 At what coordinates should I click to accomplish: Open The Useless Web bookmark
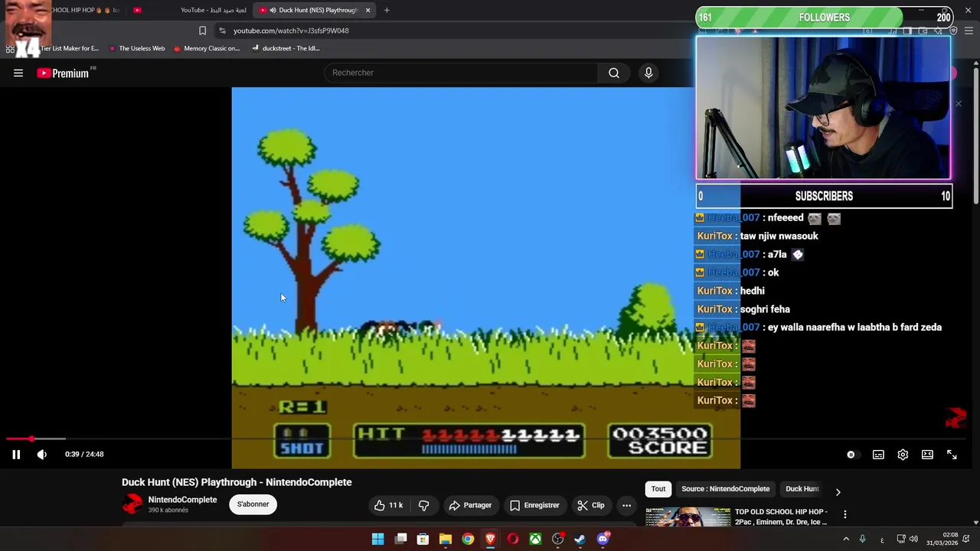click(137, 48)
